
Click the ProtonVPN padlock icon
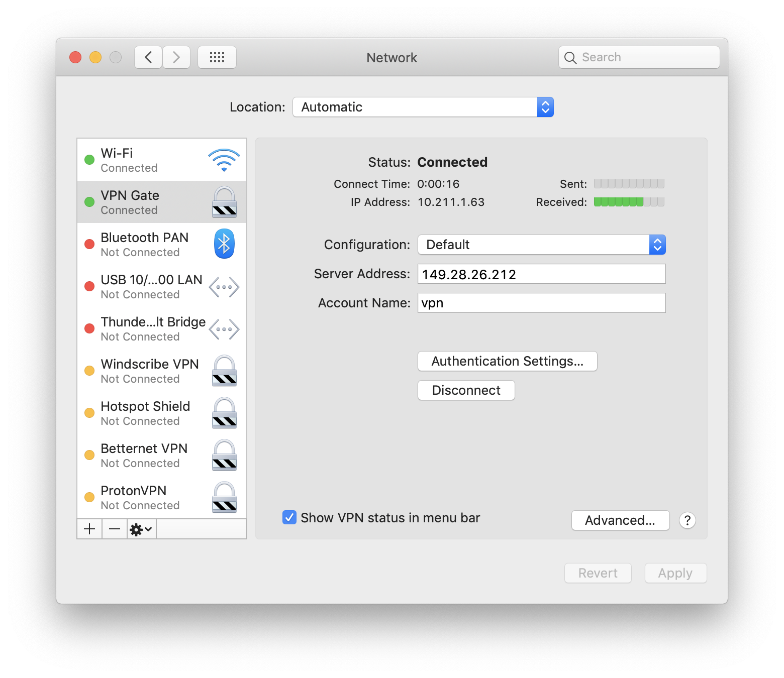224,497
